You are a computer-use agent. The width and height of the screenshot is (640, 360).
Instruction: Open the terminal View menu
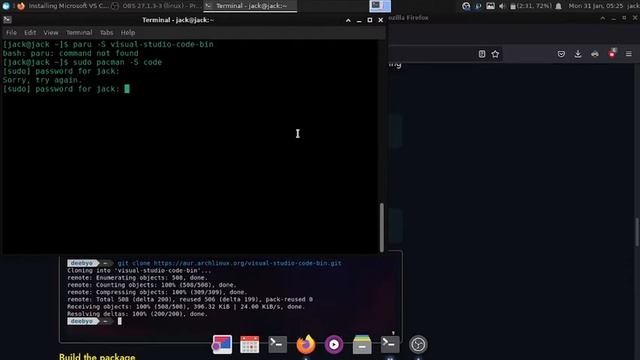pos(51,33)
